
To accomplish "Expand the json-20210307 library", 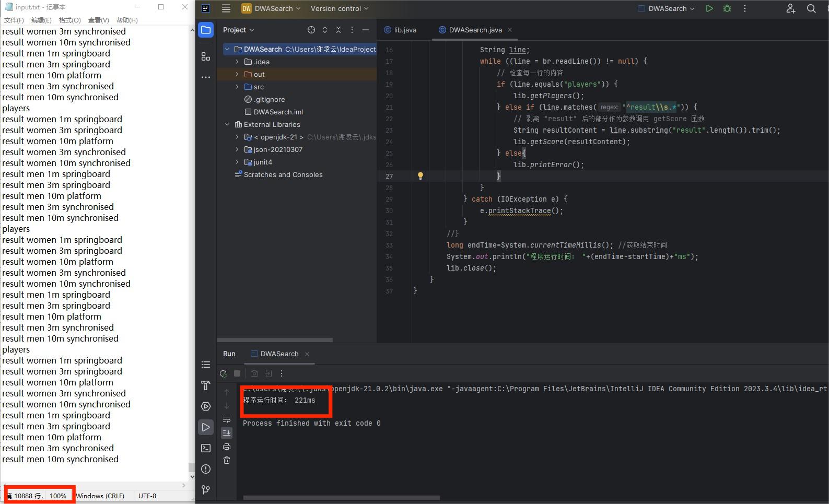I will click(237, 149).
